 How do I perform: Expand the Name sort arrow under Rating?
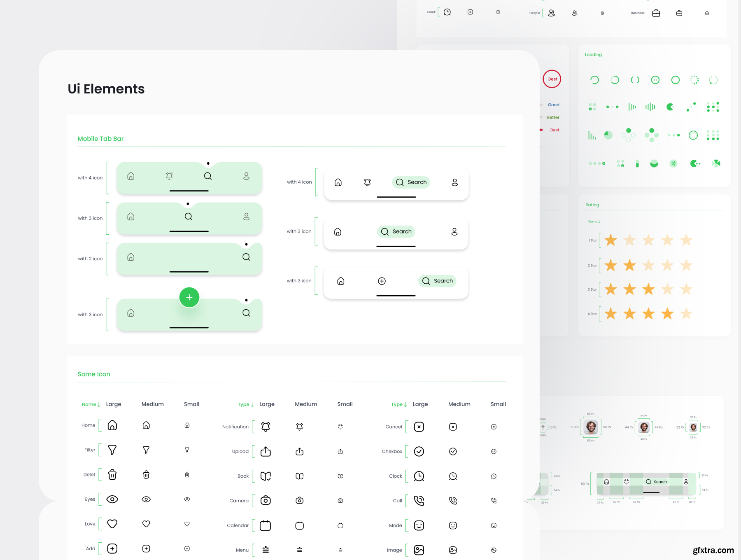pos(599,222)
